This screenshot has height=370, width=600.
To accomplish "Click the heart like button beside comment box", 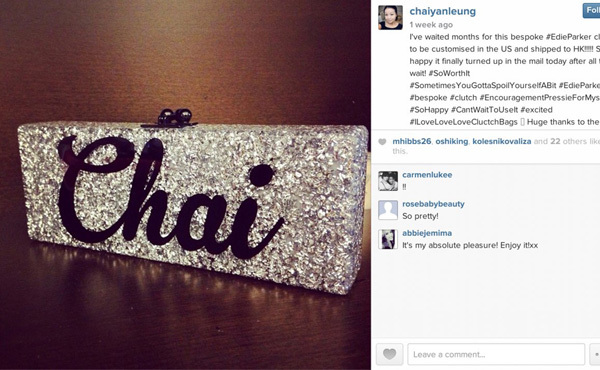I will pos(390,354).
